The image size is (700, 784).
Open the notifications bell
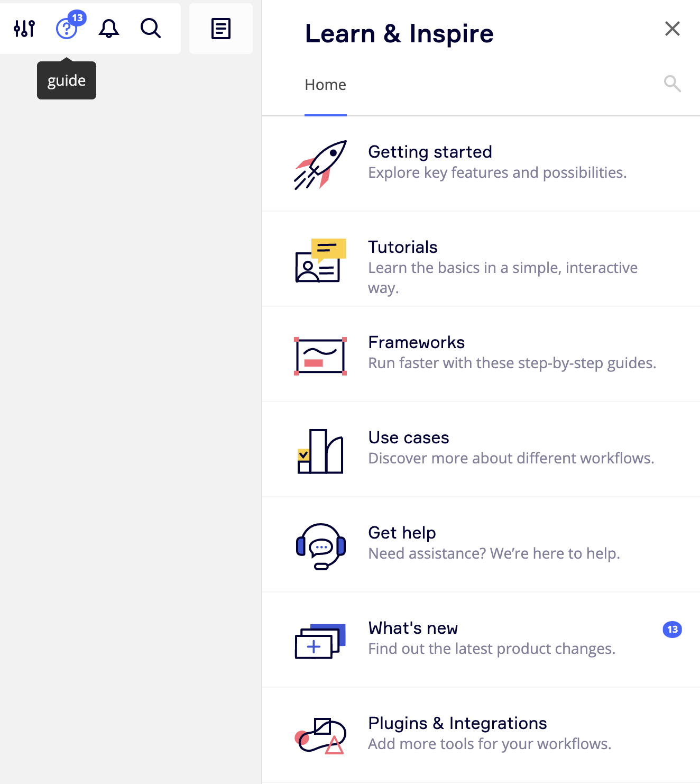[109, 29]
